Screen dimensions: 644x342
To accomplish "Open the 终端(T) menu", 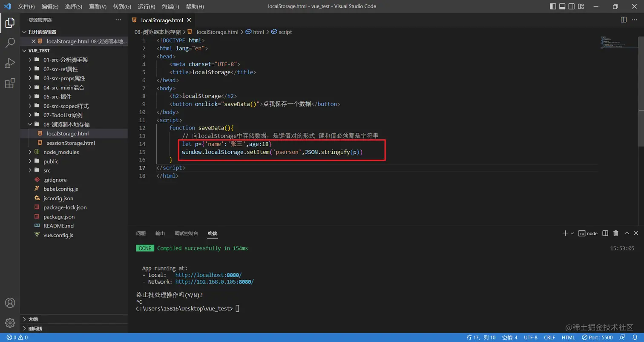I will 170,6.
